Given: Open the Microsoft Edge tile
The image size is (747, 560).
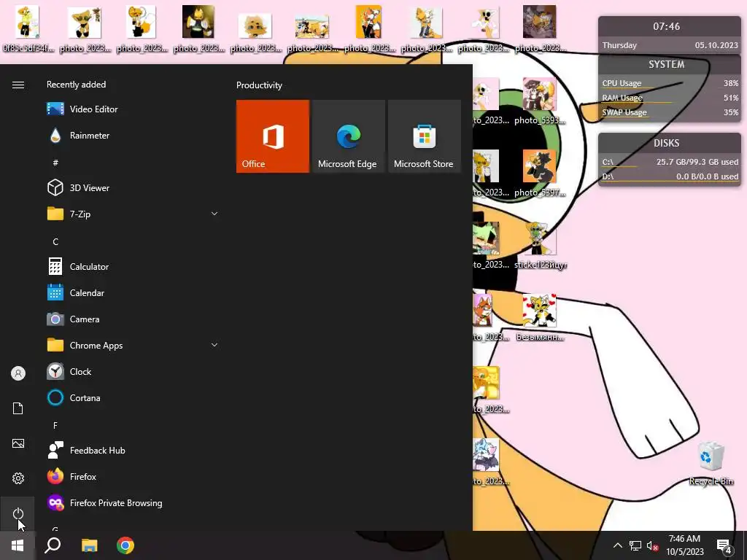Looking at the screenshot, I should click(x=348, y=136).
